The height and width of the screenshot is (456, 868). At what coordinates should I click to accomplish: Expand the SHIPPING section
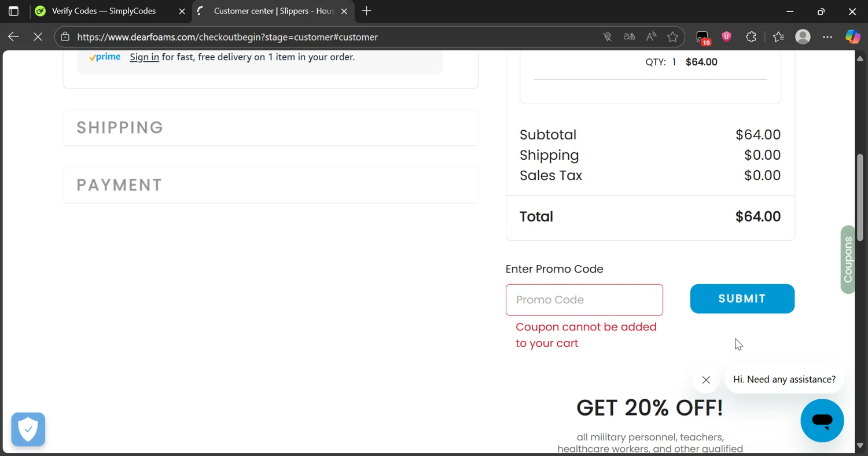pos(271,127)
